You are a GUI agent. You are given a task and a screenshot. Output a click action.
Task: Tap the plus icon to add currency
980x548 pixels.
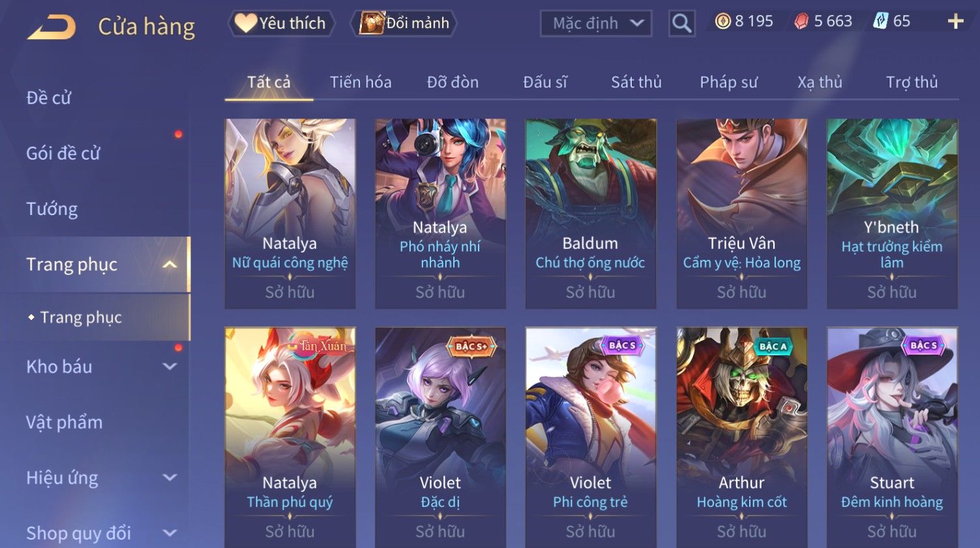[x=955, y=22]
